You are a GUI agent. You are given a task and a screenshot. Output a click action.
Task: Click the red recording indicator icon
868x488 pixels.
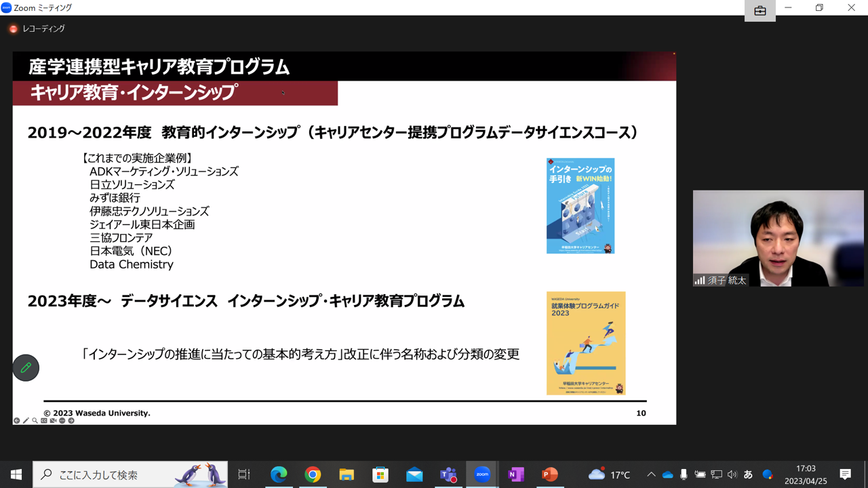pos(13,29)
